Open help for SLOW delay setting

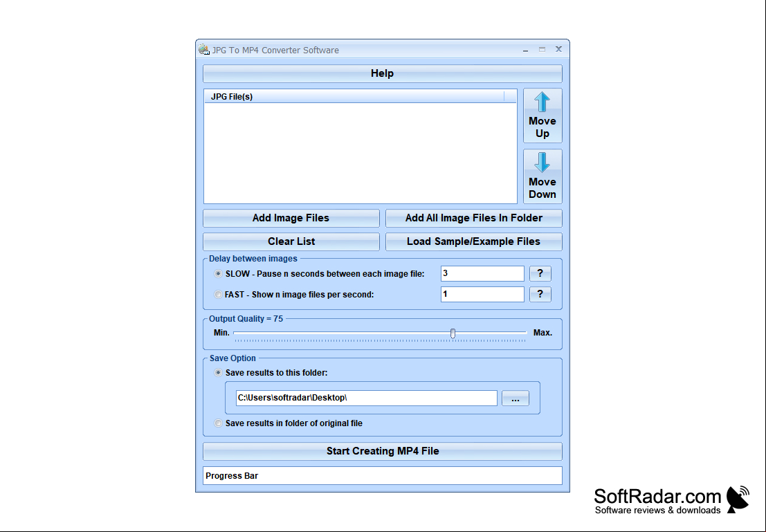click(540, 273)
